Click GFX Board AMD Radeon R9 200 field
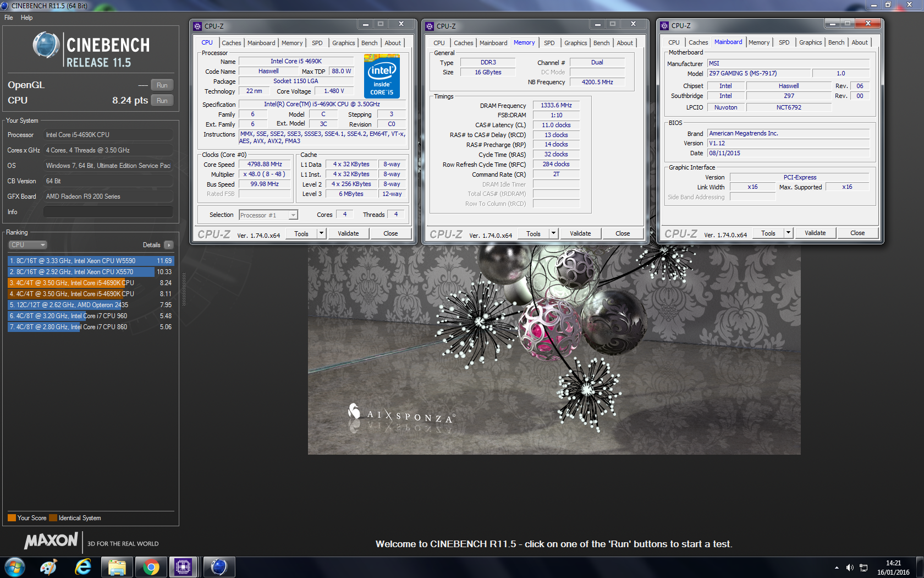 pos(108,197)
